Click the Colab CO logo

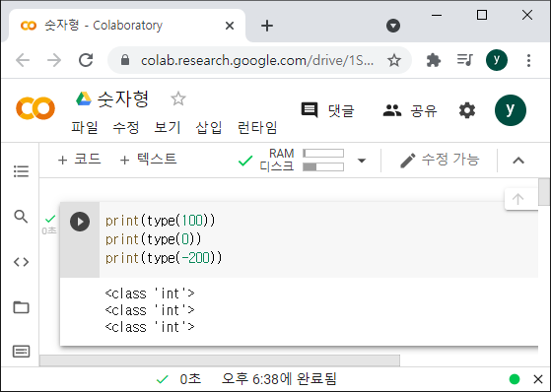[35, 108]
